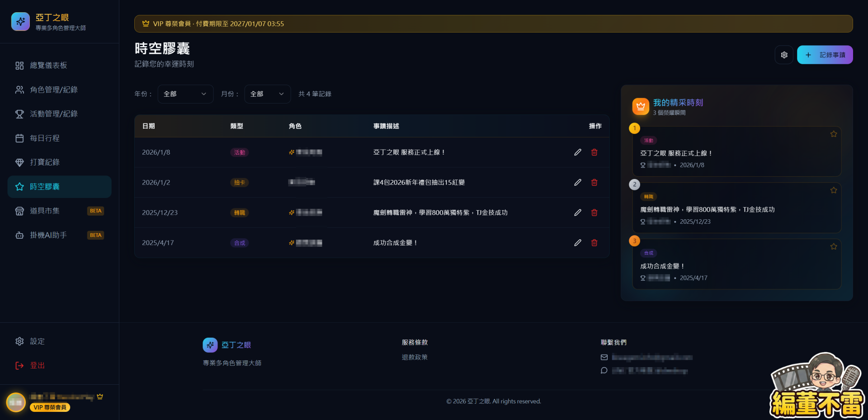Open the 月份 filter dropdown
This screenshot has width=868, height=420.
coord(267,94)
